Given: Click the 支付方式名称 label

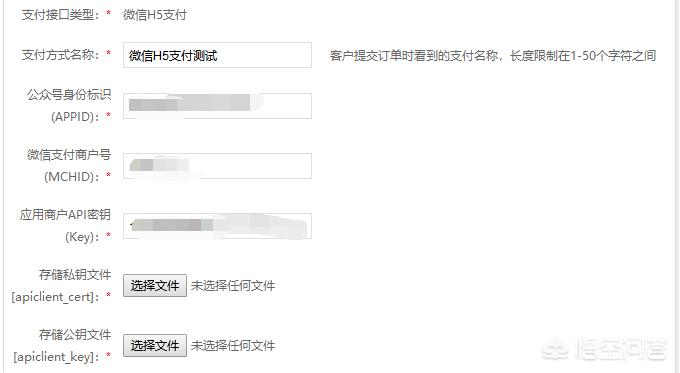Looking at the screenshot, I should (61, 55).
